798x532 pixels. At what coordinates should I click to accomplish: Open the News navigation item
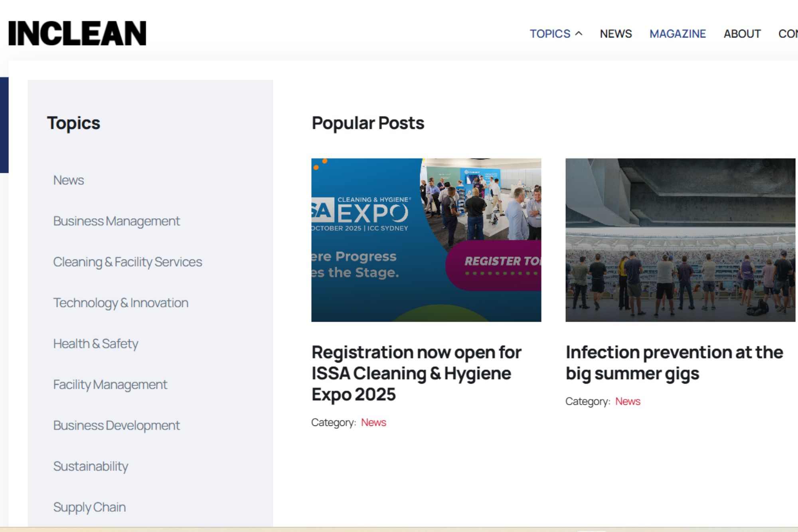pyautogui.click(x=616, y=34)
